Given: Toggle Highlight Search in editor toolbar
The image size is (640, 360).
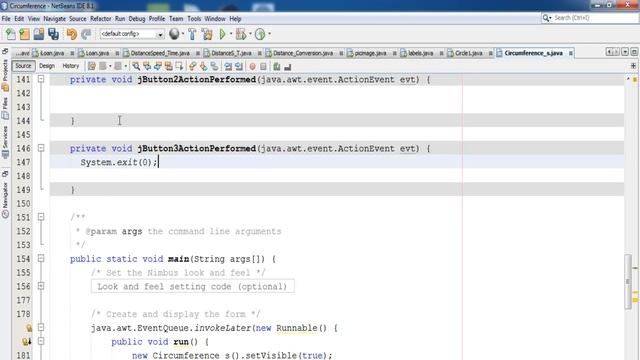Looking at the screenshot, I should (168, 66).
